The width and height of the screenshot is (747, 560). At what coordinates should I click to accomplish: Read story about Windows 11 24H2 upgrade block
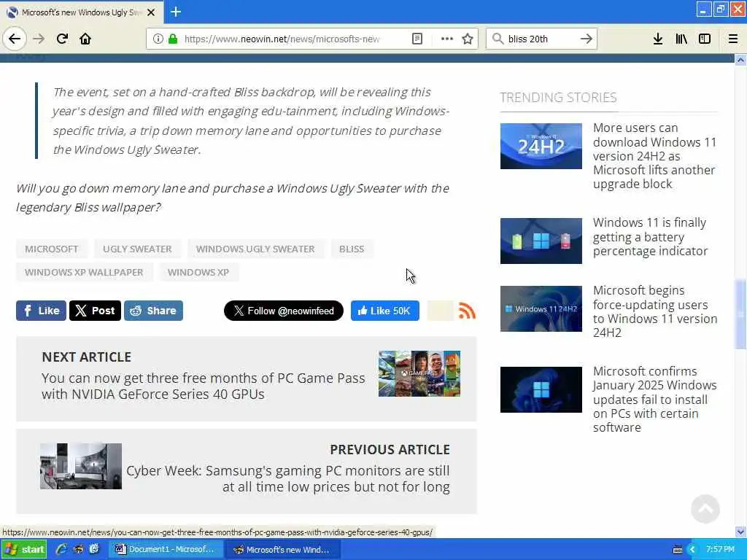(x=654, y=156)
